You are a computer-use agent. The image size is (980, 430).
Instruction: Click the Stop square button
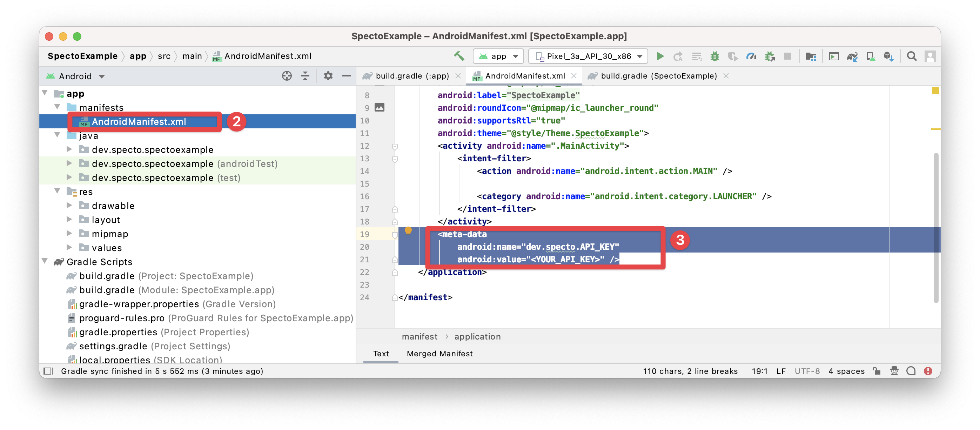click(787, 56)
